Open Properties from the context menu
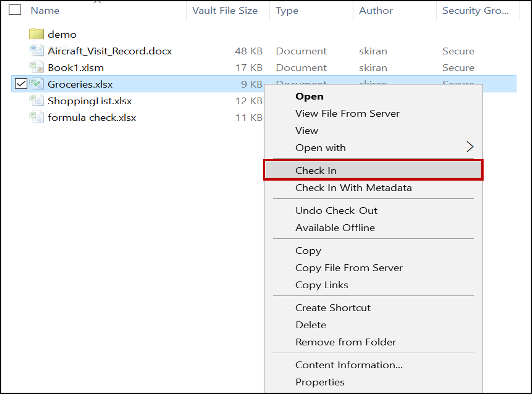The height and width of the screenshot is (394, 532). [320, 382]
